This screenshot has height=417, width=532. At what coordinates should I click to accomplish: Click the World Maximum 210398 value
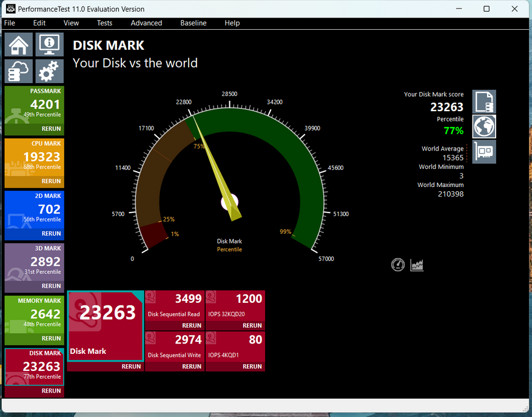(451, 194)
